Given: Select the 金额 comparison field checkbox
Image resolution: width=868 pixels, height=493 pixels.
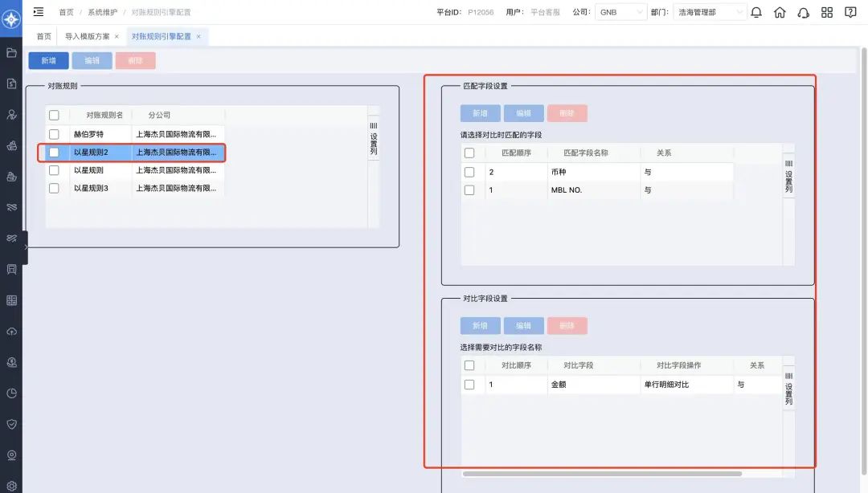Looking at the screenshot, I should point(469,385).
